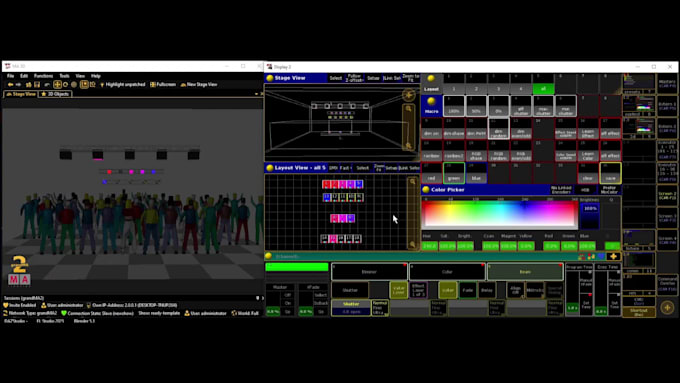Click the Hue value field
The height and width of the screenshot is (383, 680).
tap(430, 246)
